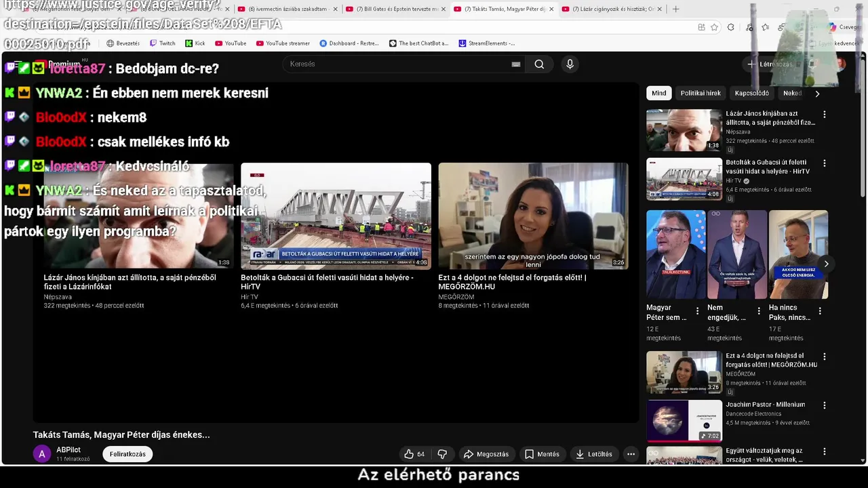Open the ABPilot channel avatar
Image resolution: width=868 pixels, height=488 pixels.
pyautogui.click(x=42, y=454)
